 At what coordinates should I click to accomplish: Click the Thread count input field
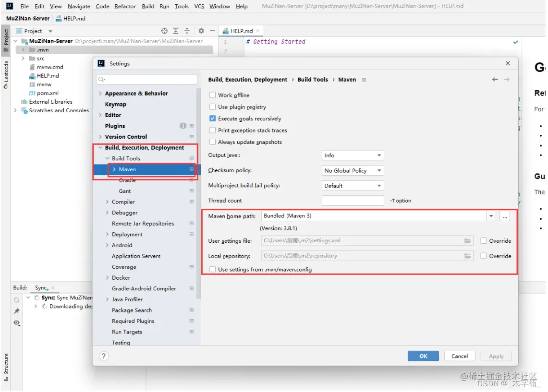[353, 201]
